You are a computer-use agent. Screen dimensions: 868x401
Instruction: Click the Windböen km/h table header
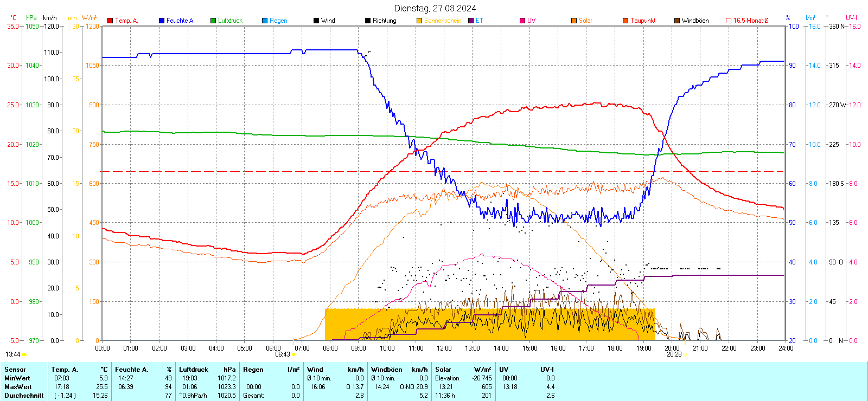[399, 370]
